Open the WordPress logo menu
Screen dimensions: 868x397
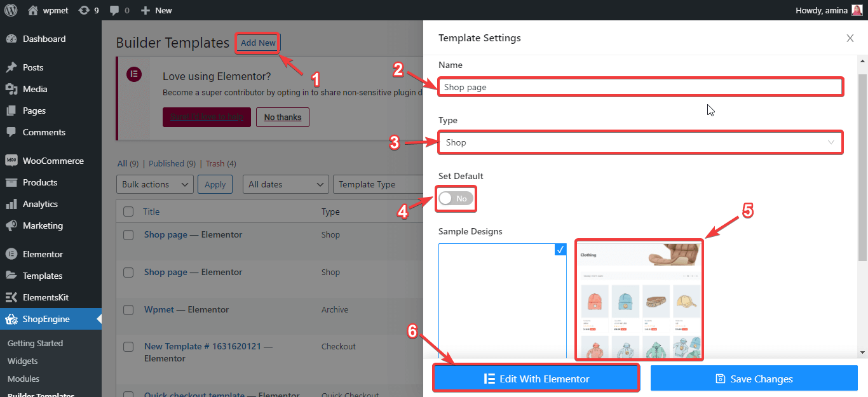(10, 10)
